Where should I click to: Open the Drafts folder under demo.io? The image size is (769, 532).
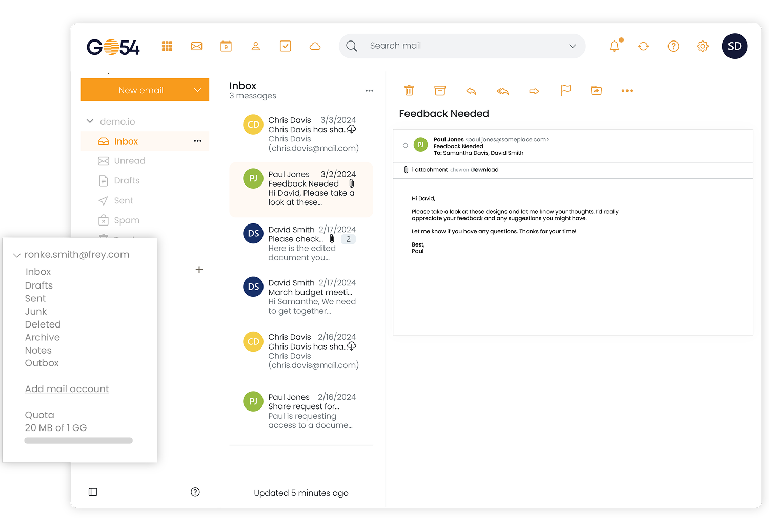pos(127,181)
